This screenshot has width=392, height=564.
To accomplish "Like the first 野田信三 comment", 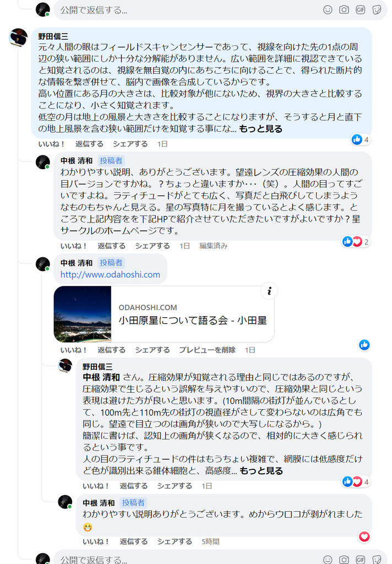I will (x=51, y=144).
